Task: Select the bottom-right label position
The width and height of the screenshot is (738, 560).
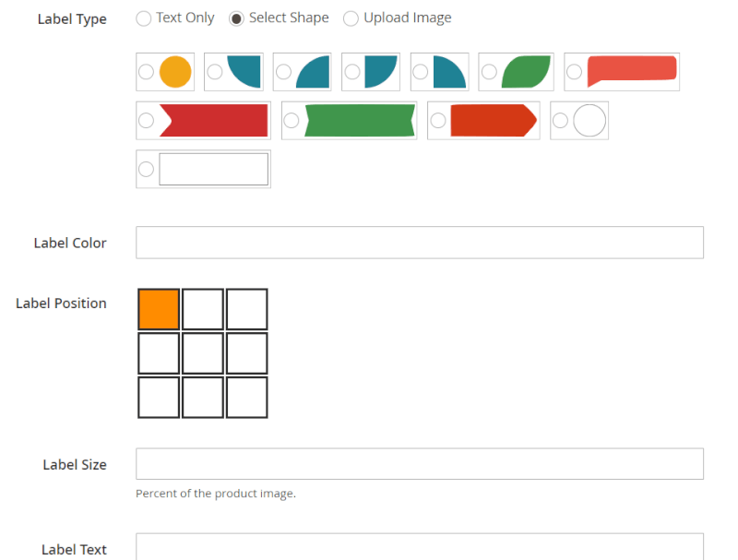Action: (246, 398)
